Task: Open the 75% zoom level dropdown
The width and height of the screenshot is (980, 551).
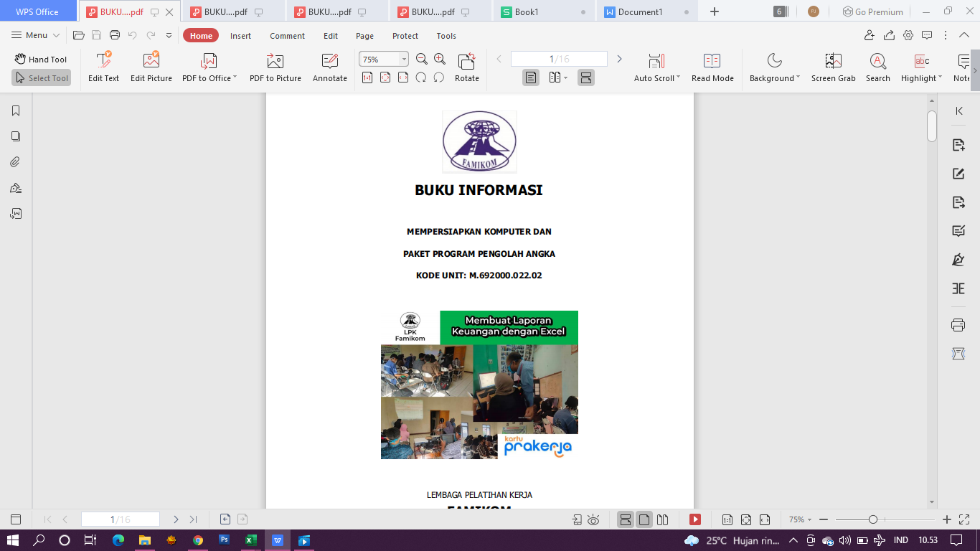Action: 404,60
